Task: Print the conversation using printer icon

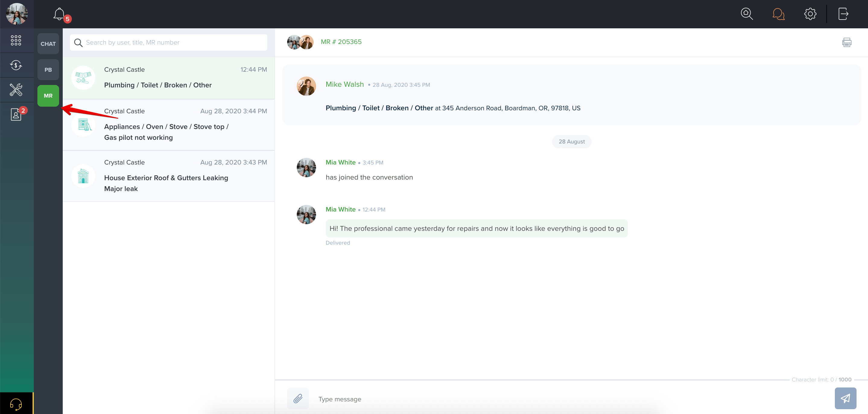Action: click(847, 42)
